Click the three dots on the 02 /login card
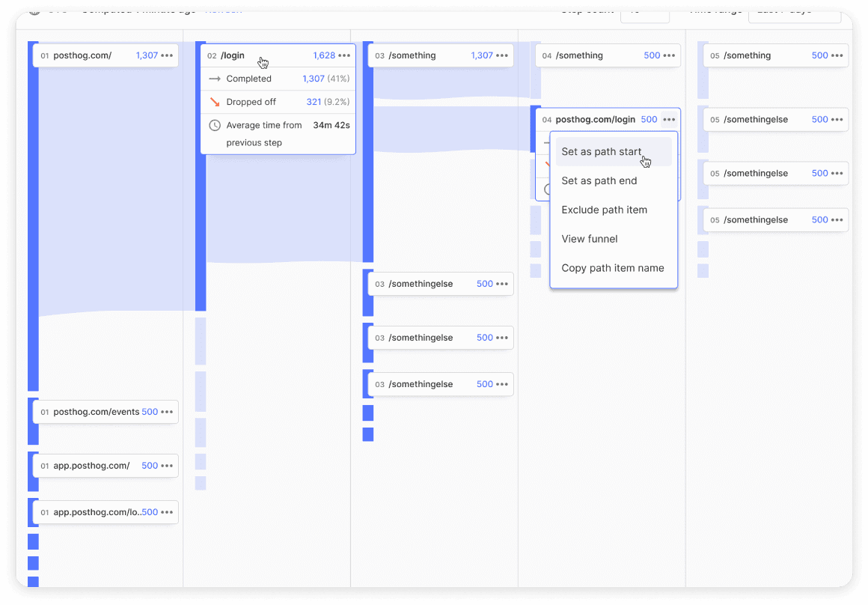Image resolution: width=868 pixels, height=605 pixels. click(344, 55)
